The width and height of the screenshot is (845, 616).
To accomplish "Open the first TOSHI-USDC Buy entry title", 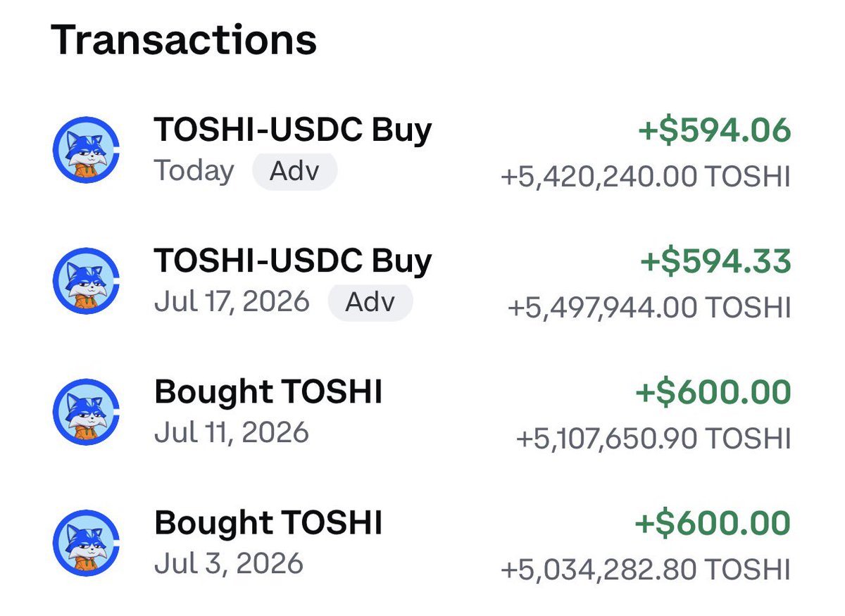I will coord(293,130).
